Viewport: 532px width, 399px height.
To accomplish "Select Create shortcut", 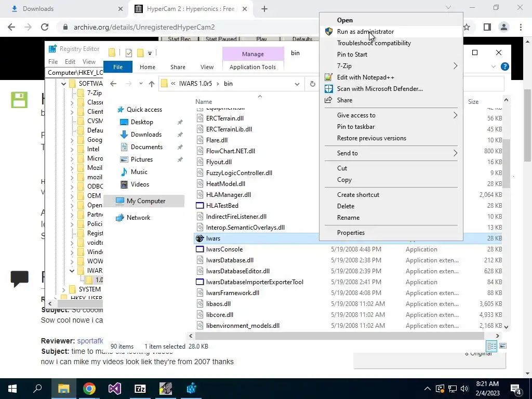I will 358,195.
